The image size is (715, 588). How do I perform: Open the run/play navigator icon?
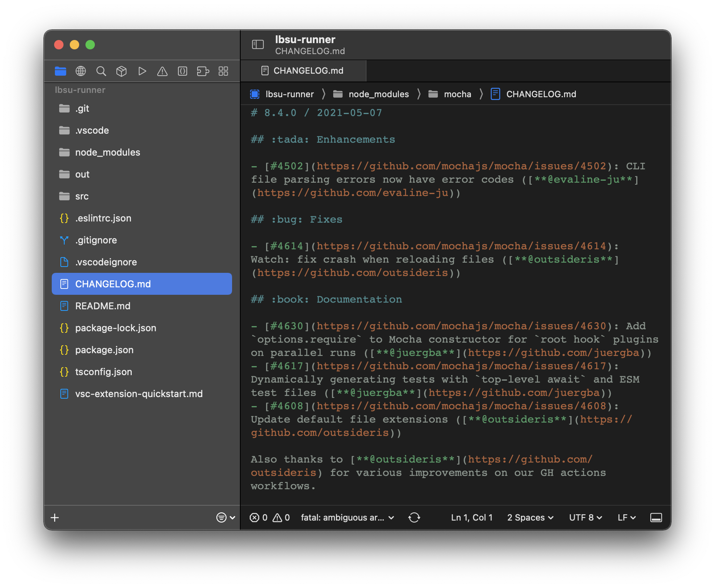tap(142, 71)
